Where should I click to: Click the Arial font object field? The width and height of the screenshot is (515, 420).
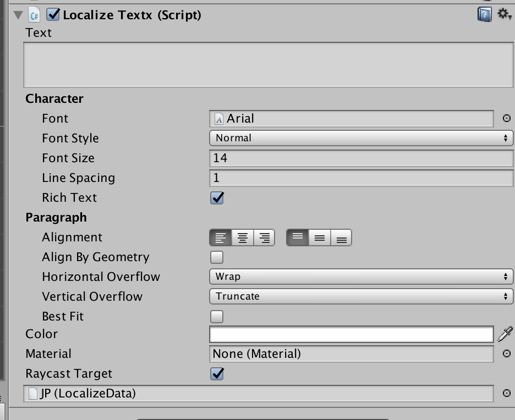point(352,118)
